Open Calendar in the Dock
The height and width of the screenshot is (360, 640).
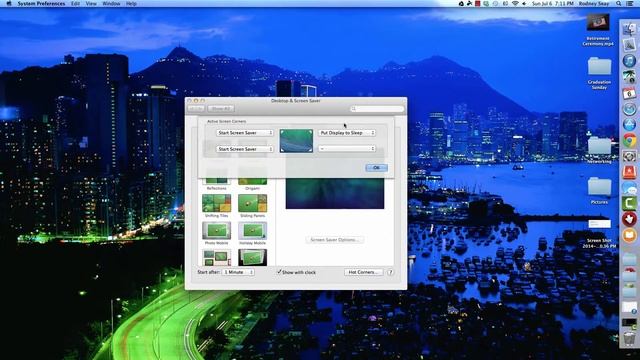(x=629, y=93)
